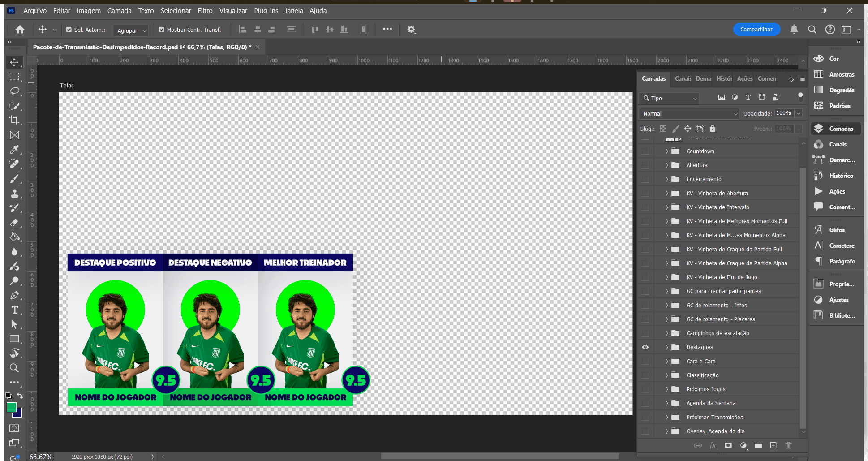Screen dimensions: 868x461
Task: Expand the KV - Vinheta de Intervalo group
Action: point(666,207)
